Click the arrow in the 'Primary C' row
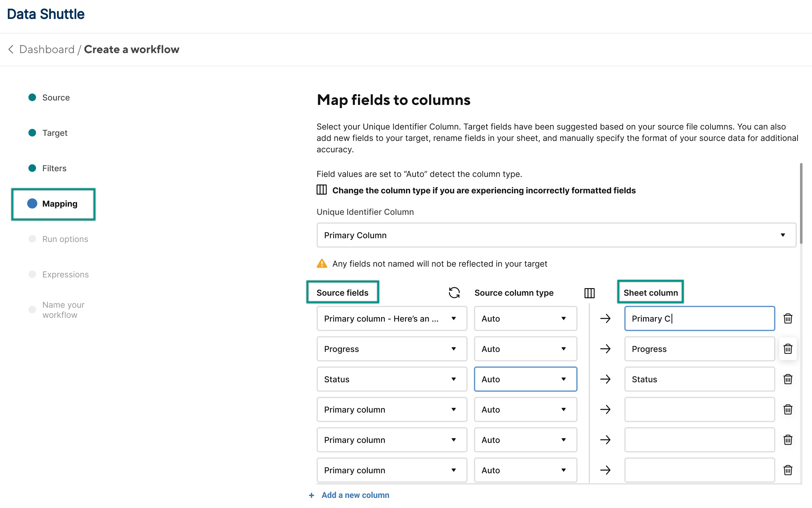The height and width of the screenshot is (508, 812). 605,318
